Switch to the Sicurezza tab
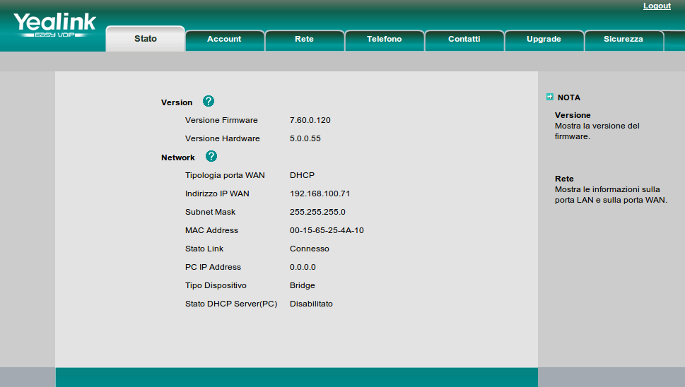This screenshot has height=387, width=685. (623, 39)
